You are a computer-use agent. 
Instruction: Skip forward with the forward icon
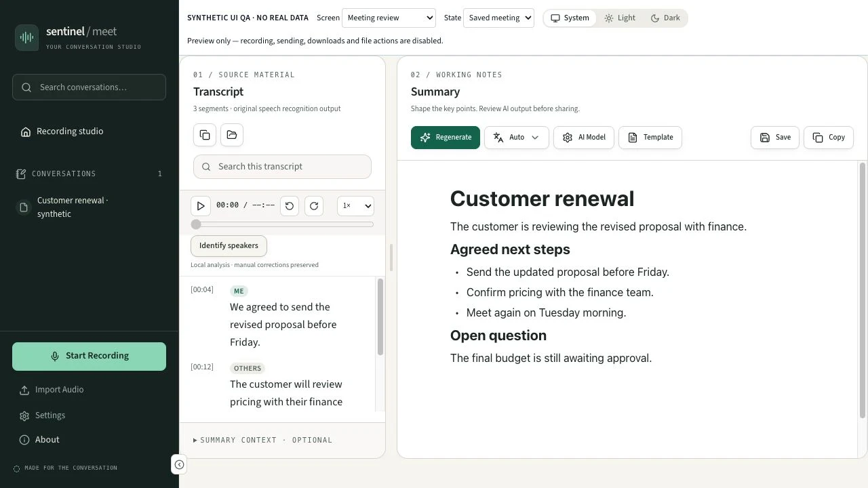pos(314,206)
